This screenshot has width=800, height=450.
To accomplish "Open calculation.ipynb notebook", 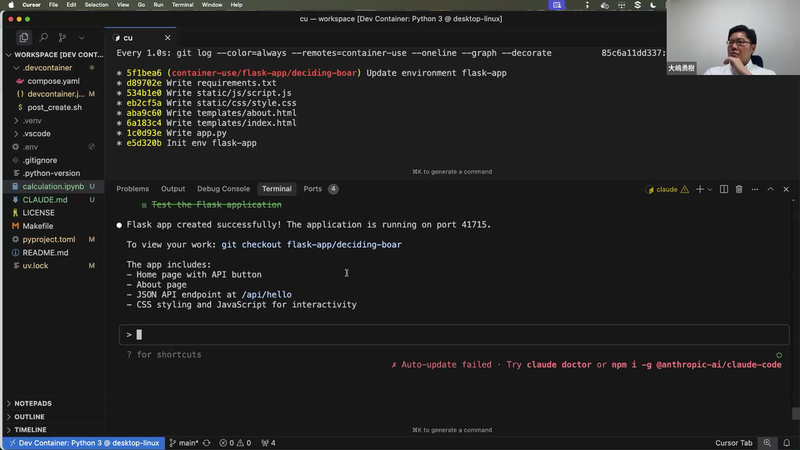I will [53, 187].
